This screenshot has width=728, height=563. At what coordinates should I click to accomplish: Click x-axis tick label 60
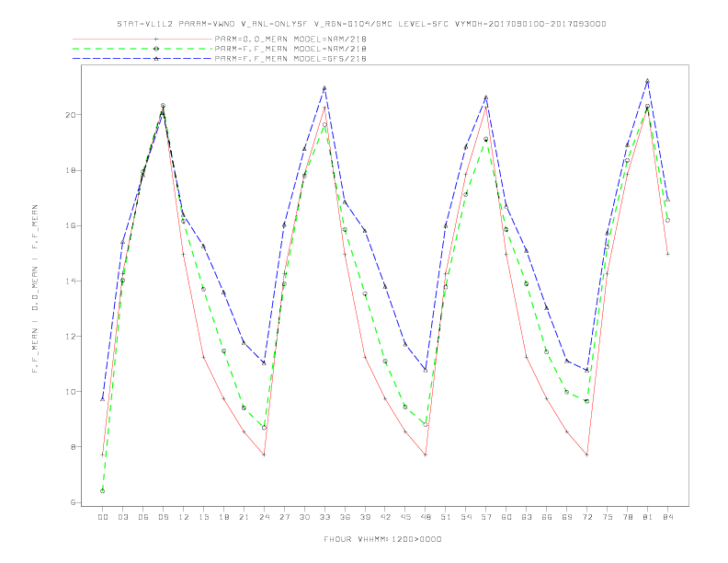(506, 517)
